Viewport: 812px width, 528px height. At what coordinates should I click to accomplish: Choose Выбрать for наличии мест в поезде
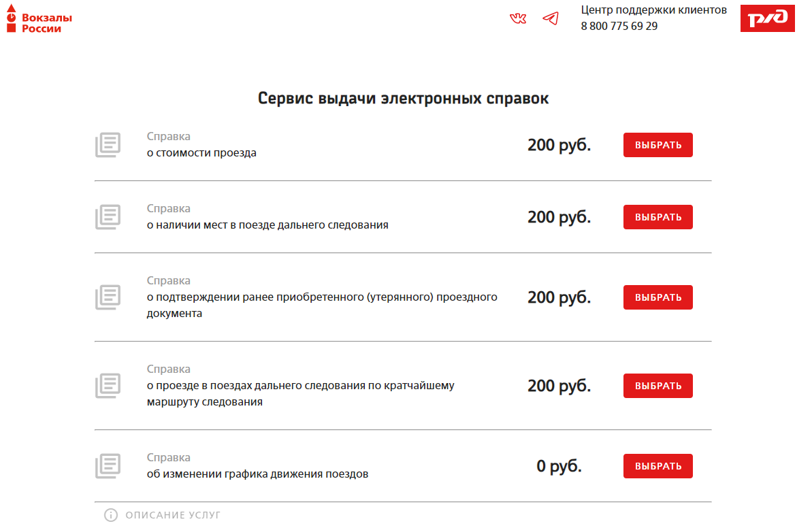click(657, 217)
